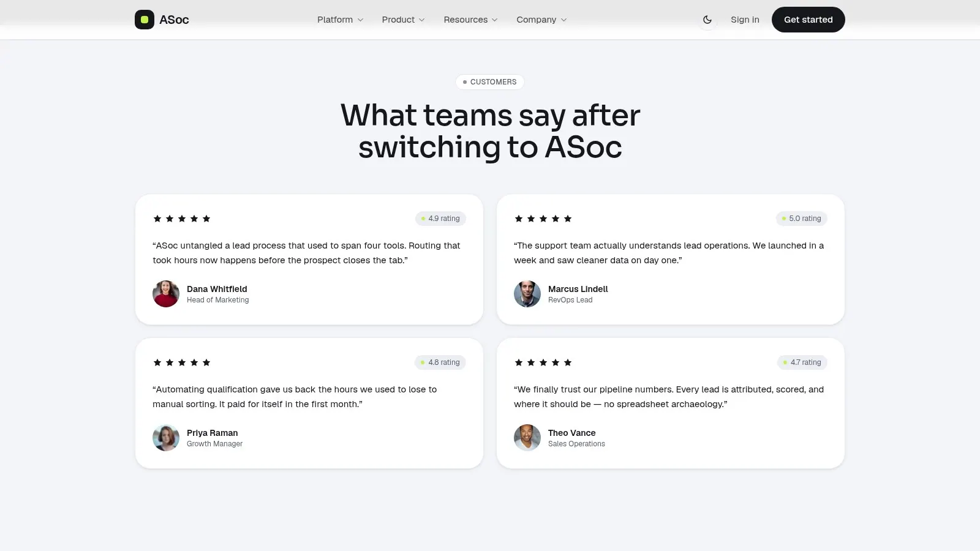
Task: Click the 4.8 rating badge
Action: pyautogui.click(x=440, y=362)
